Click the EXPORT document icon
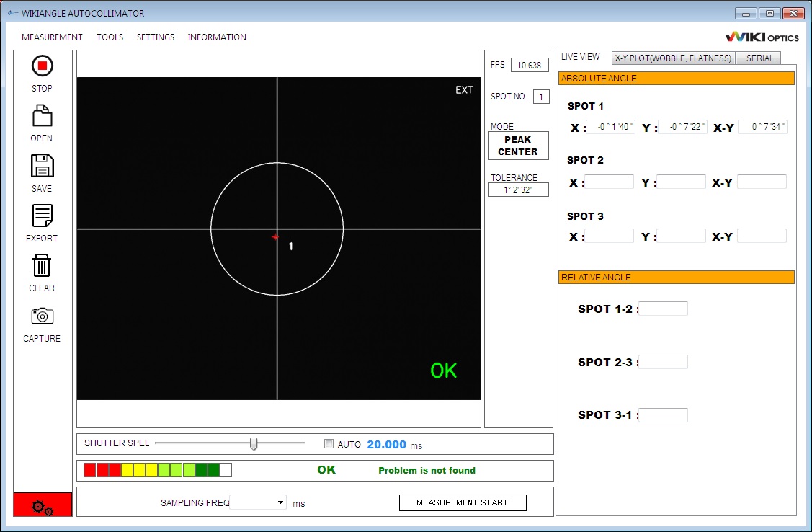The width and height of the screenshot is (812, 532). tap(42, 216)
